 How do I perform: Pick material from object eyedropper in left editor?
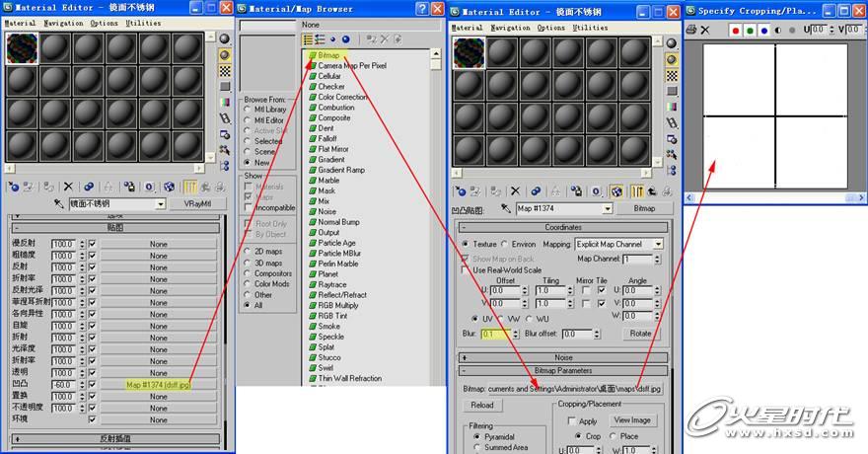click(59, 203)
